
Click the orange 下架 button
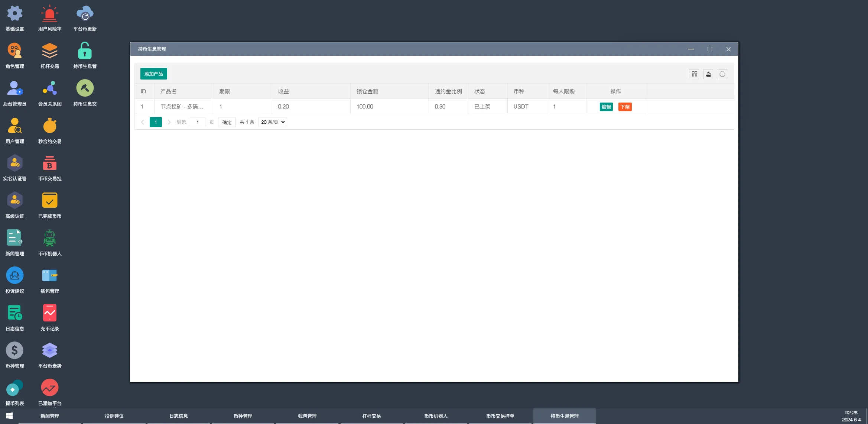coord(625,107)
